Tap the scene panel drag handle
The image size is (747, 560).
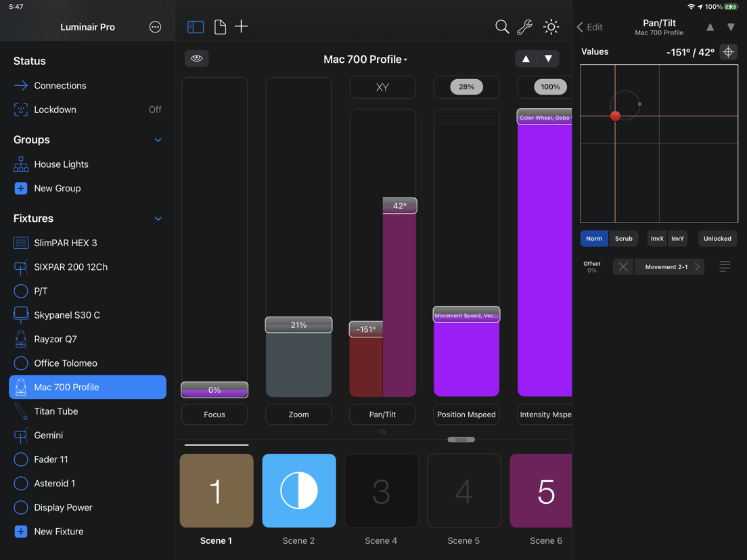point(461,440)
